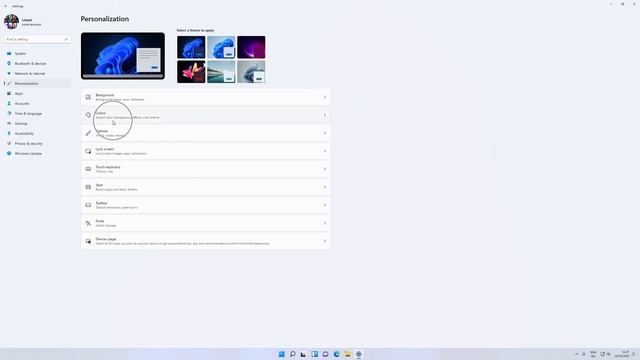Screen dimensions: 640x360
Task: Open the Fonts settings row
Action: (206, 223)
